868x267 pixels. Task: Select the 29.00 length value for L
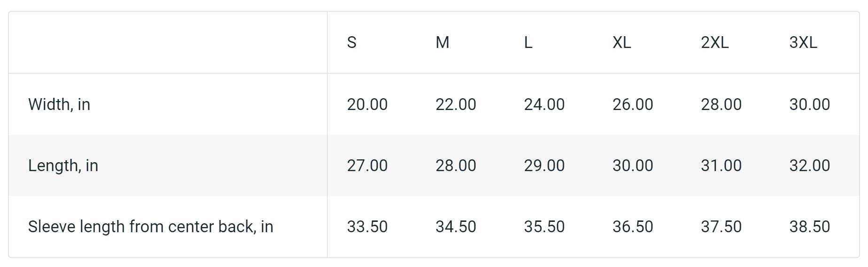coord(544,165)
